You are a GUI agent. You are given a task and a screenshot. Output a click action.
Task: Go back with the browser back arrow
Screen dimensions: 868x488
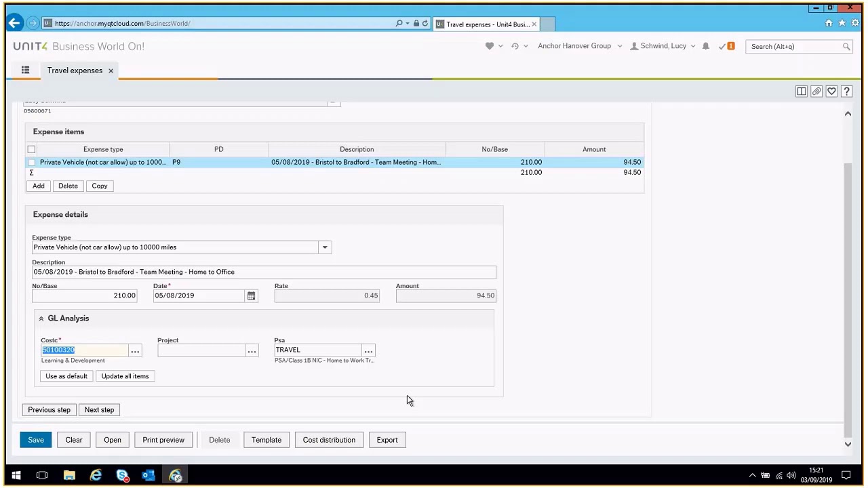(14, 23)
